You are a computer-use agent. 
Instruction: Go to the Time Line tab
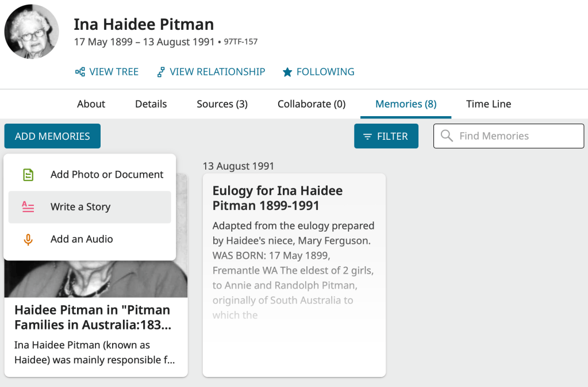pyautogui.click(x=489, y=104)
